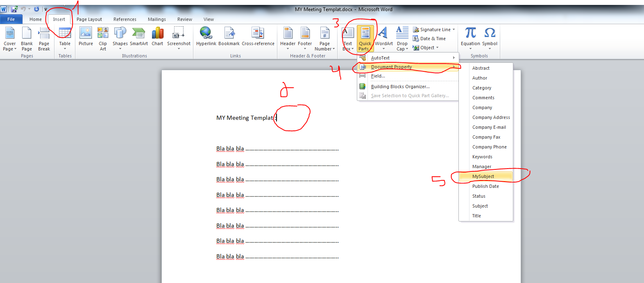This screenshot has height=283, width=644.
Task: Insert a Picture from file
Action: 86,37
